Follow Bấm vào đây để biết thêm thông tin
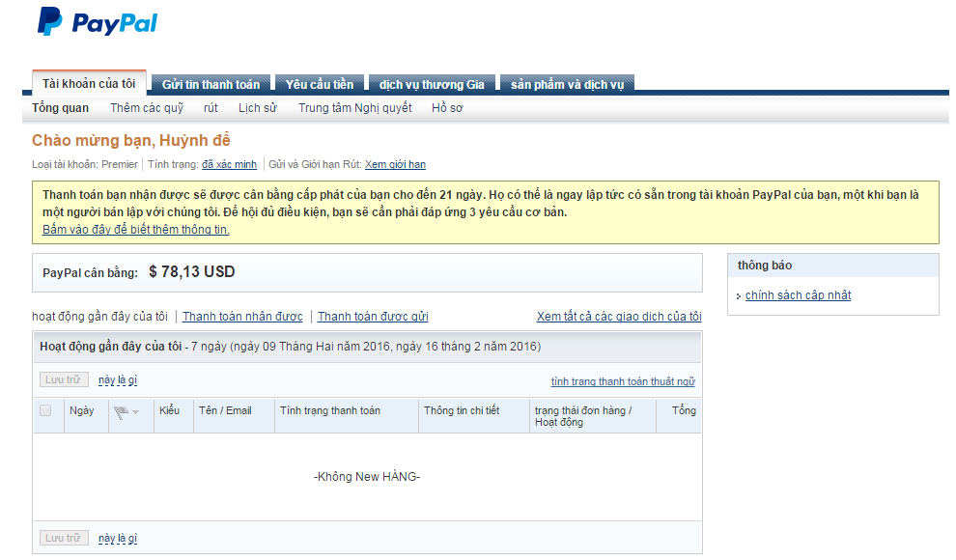The image size is (956, 560). pos(136,230)
